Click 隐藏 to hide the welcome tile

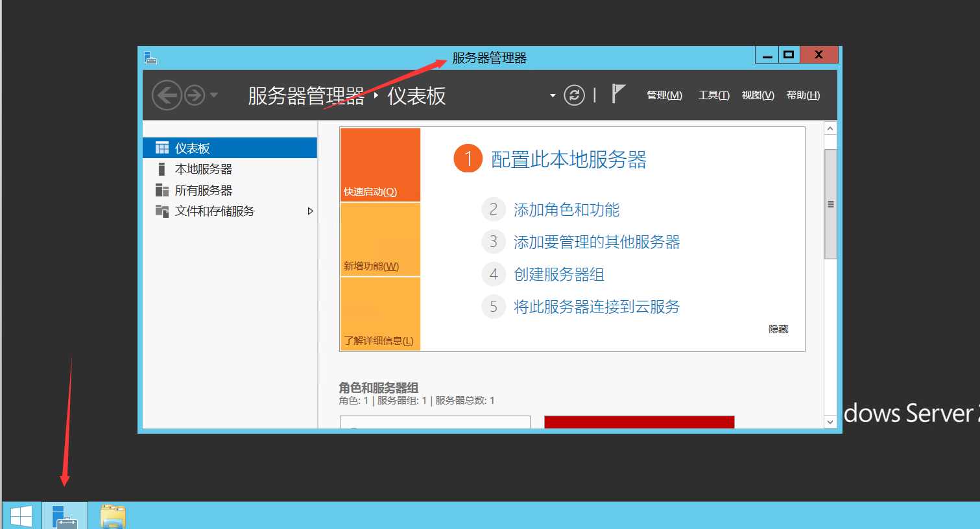(x=778, y=329)
